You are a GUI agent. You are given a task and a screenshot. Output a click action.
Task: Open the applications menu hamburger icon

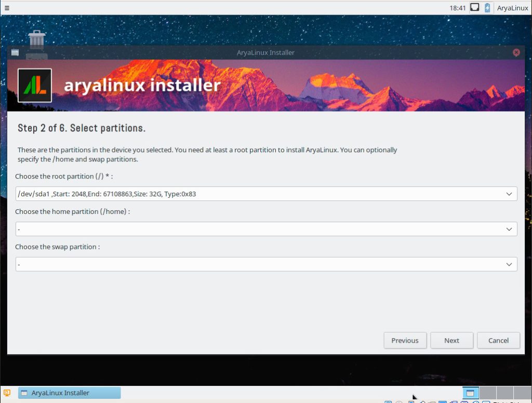click(7, 8)
